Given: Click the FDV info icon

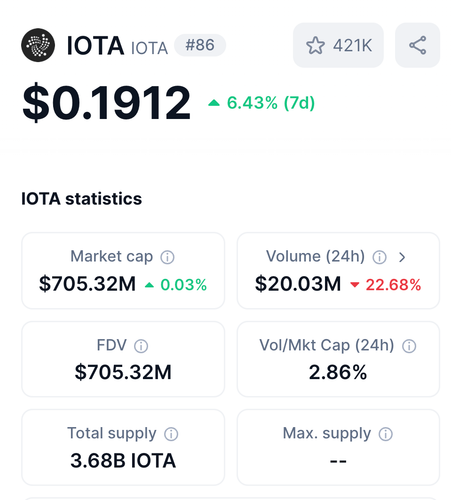Looking at the screenshot, I should 141,346.
